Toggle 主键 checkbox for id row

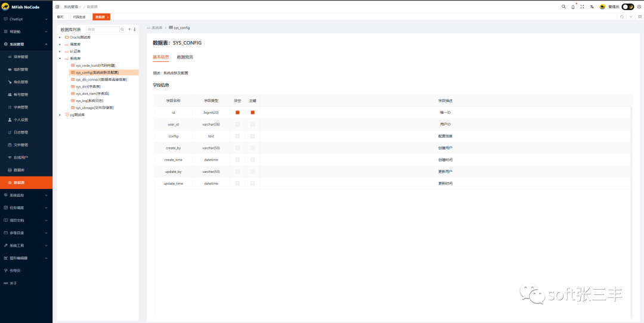253,112
